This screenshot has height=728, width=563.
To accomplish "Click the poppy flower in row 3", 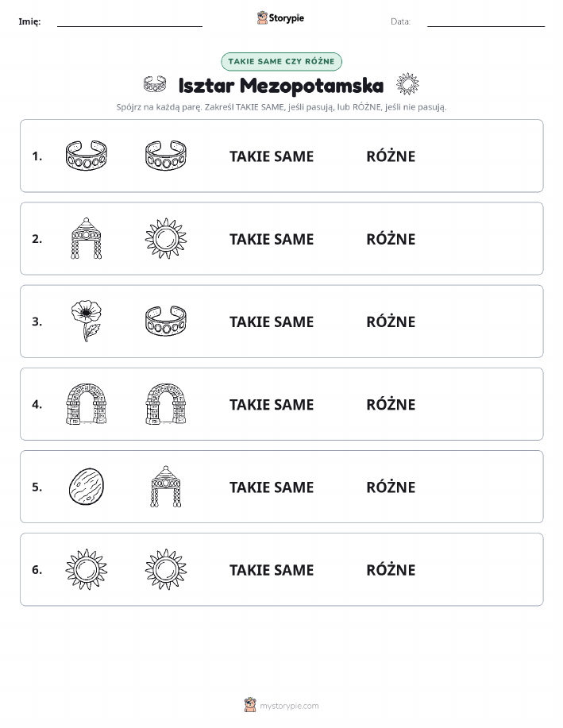I will click(87, 321).
